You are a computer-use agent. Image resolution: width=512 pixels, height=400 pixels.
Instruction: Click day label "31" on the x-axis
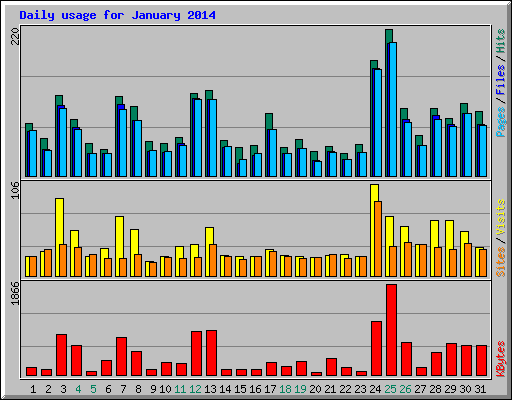(x=480, y=389)
